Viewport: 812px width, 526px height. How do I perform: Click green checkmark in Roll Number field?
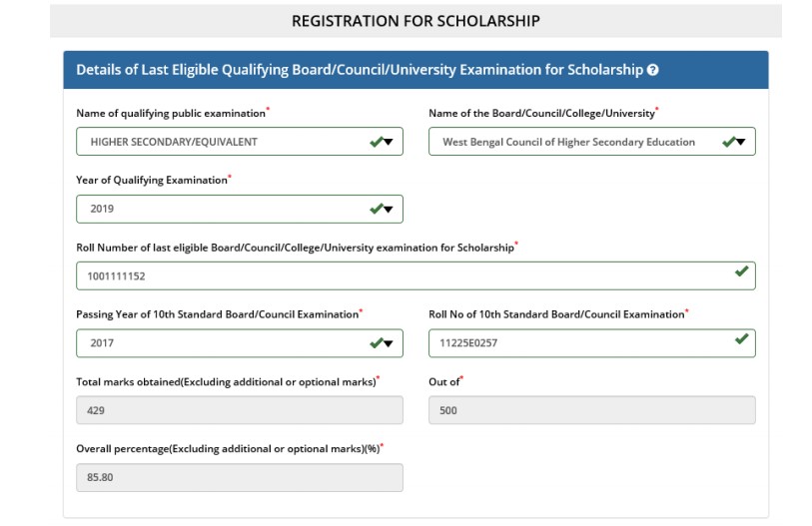tap(741, 271)
